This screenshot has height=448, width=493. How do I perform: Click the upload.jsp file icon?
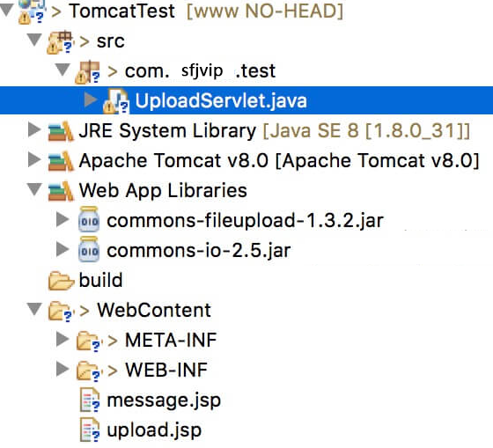pos(90,430)
